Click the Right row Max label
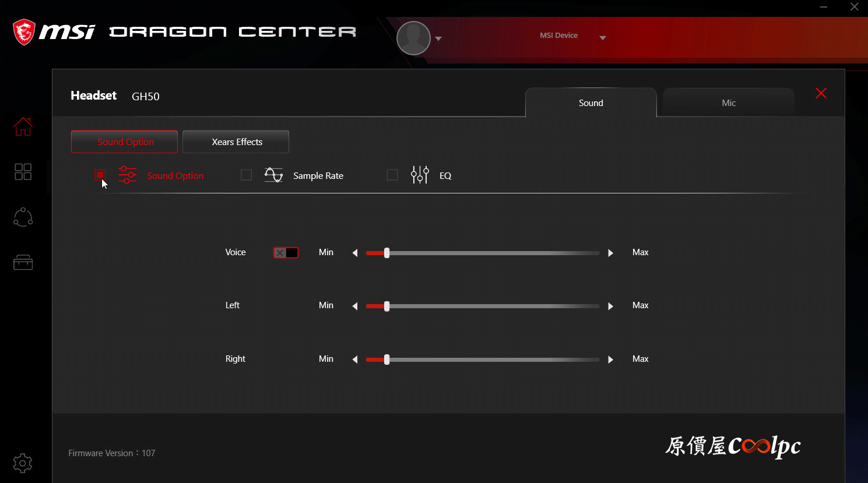The width and height of the screenshot is (868, 483). click(x=641, y=359)
